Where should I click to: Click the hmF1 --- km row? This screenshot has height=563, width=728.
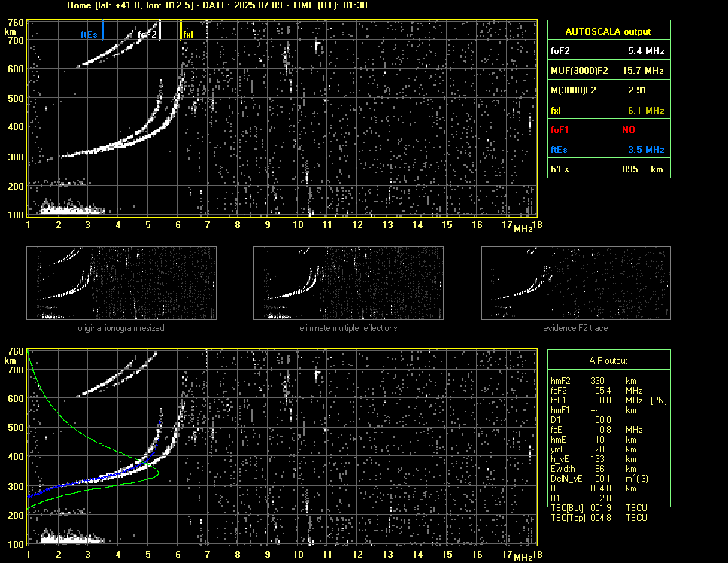(593, 410)
